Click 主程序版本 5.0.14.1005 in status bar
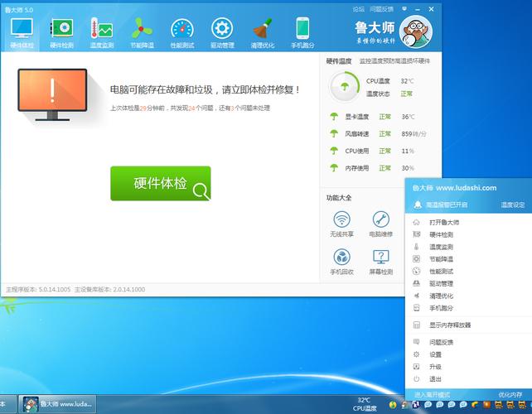Screen dimensions: 532x414 [38, 289]
